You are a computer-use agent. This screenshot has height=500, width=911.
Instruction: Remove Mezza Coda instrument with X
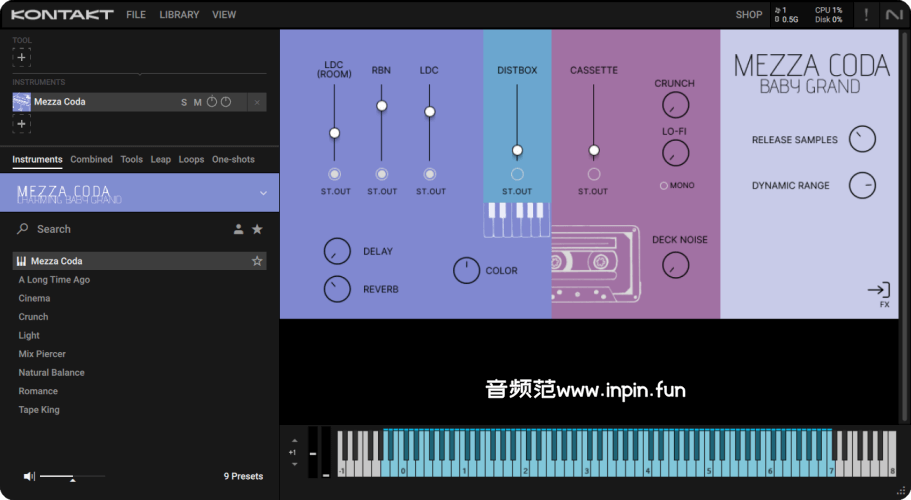[x=257, y=102]
